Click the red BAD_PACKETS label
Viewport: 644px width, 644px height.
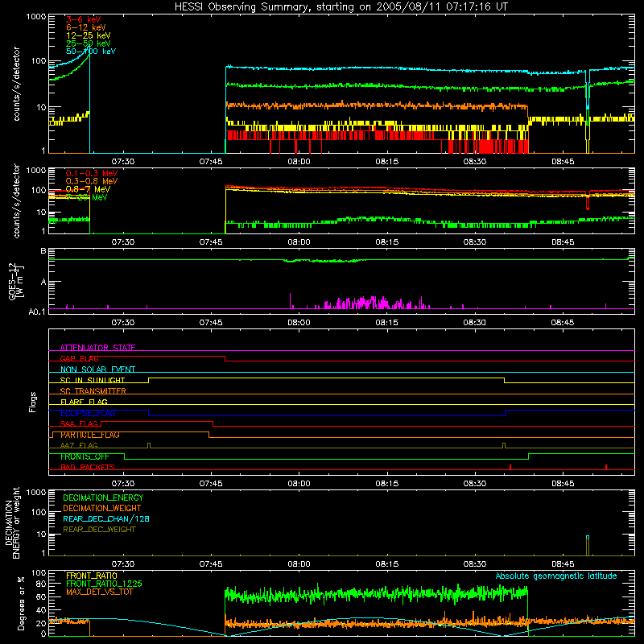coord(88,467)
